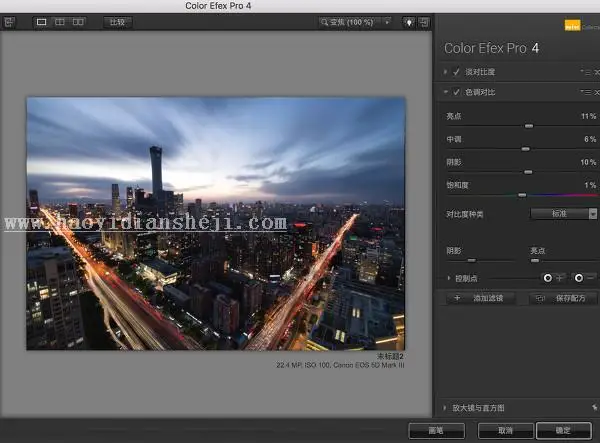Adjust the lower 亮点 protection slider
600x443 pixels.
pos(535,261)
